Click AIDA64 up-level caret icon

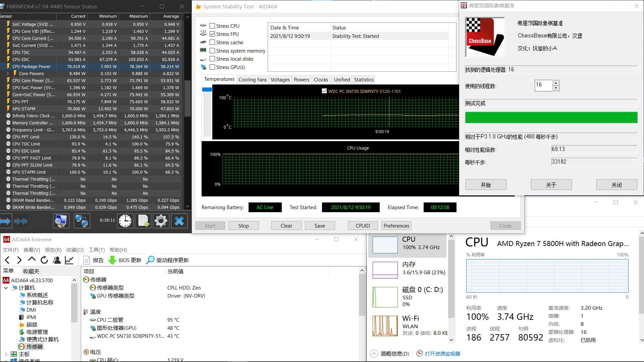(32, 259)
